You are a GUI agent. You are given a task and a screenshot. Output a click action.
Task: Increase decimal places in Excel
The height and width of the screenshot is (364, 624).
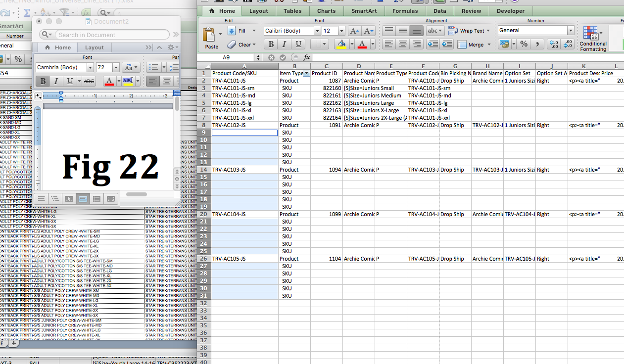pos(554,44)
